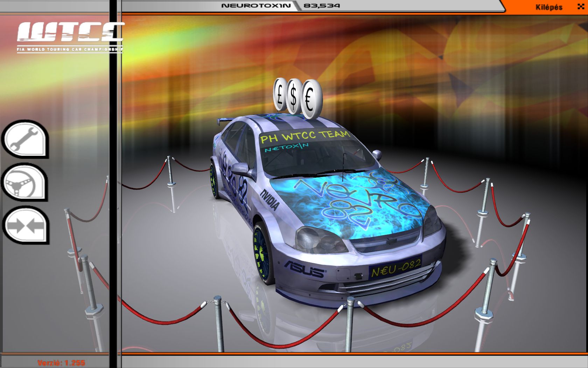This screenshot has height=368, width=588.
Task: Click the PH WTCC TEAM windshield banner
Action: pyautogui.click(x=304, y=136)
